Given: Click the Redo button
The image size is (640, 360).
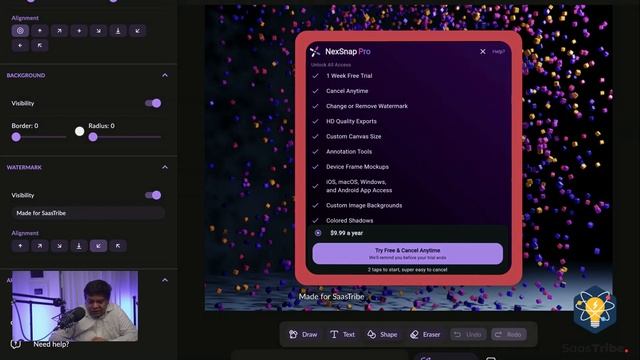Looking at the screenshot, I should [x=509, y=334].
